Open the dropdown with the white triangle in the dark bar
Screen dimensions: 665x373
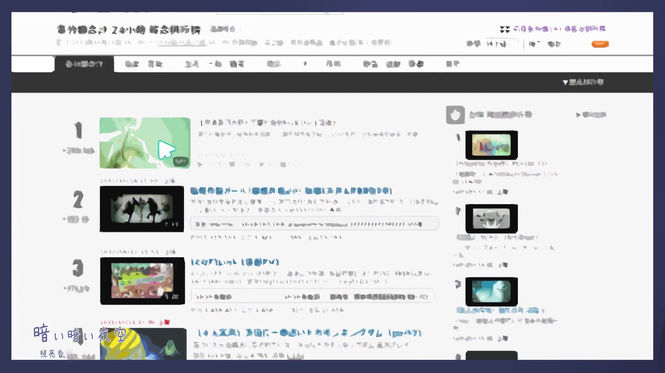coord(583,82)
